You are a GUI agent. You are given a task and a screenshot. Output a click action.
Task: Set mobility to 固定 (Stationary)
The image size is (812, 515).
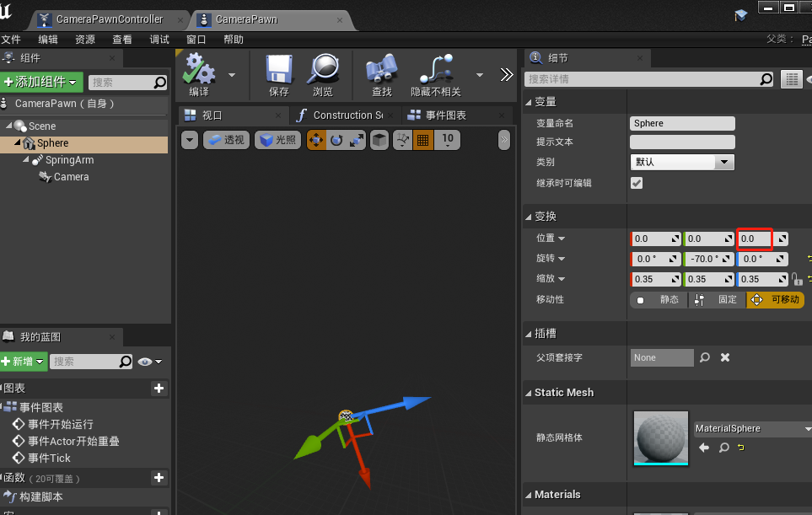pyautogui.click(x=718, y=300)
